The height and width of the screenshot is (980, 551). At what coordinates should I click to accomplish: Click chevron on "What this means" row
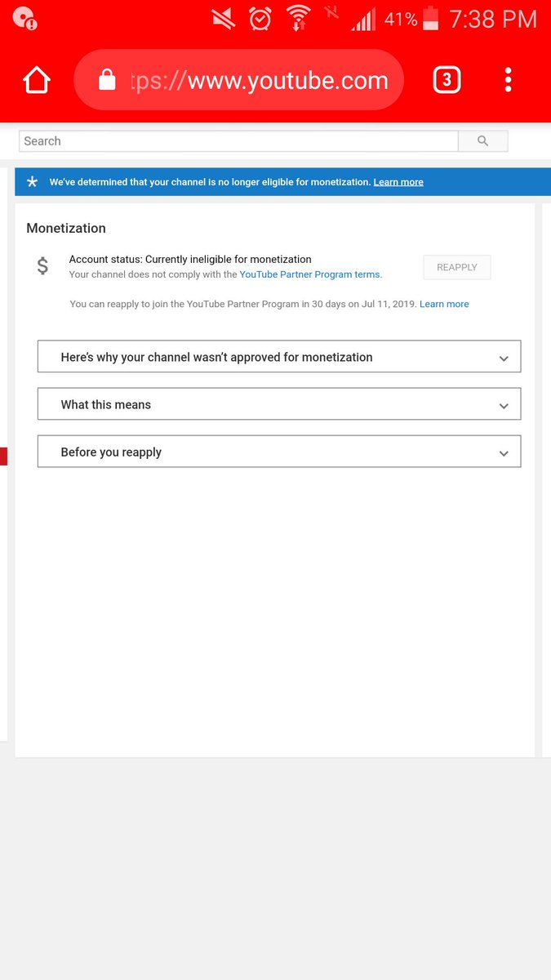pyautogui.click(x=504, y=406)
